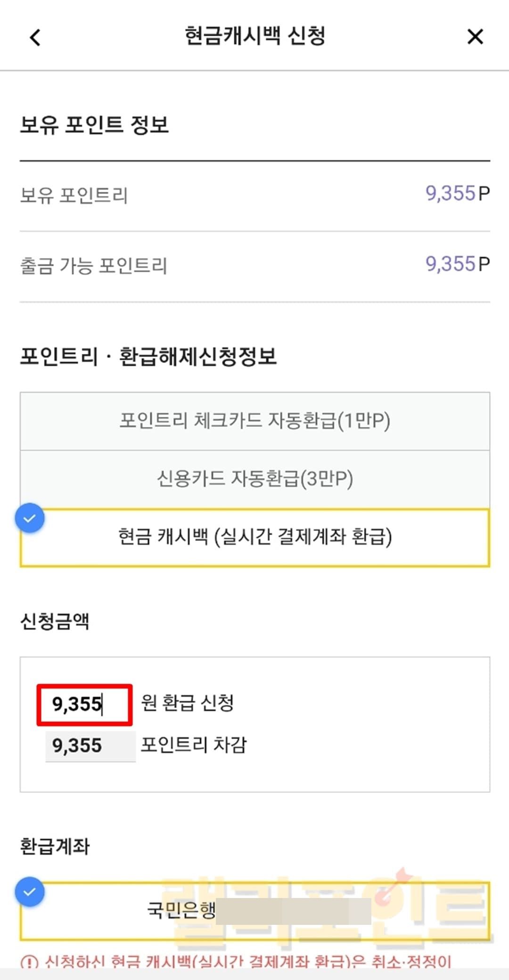Tap the blue checkmark beside 국민은행 account
The height and width of the screenshot is (980, 509).
[x=30, y=892]
